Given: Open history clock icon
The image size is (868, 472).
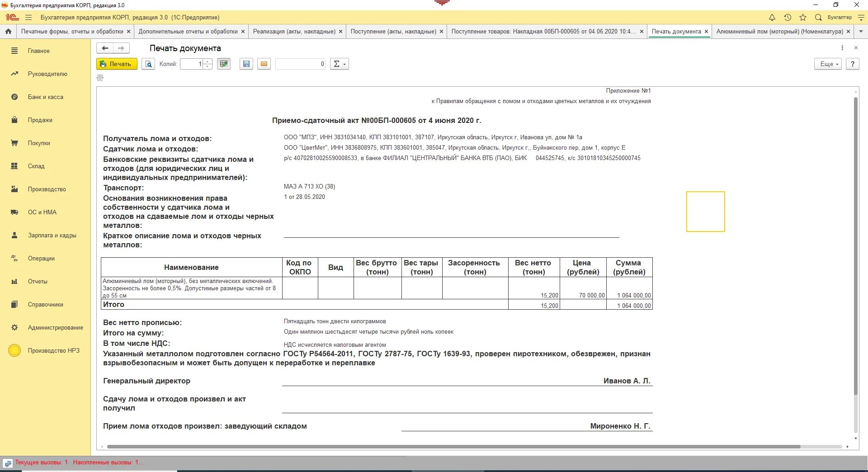Looking at the screenshot, I should click(x=788, y=17).
